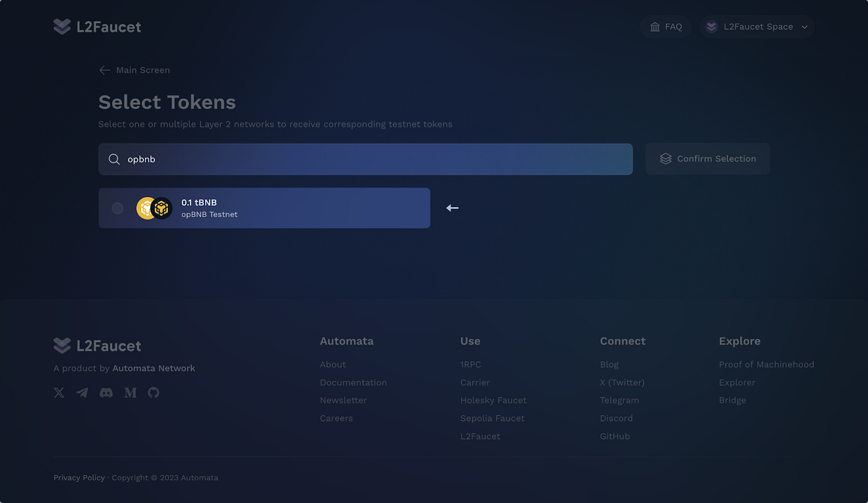Image resolution: width=868 pixels, height=503 pixels.
Task: Open the Telegram text link
Action: [x=619, y=401]
